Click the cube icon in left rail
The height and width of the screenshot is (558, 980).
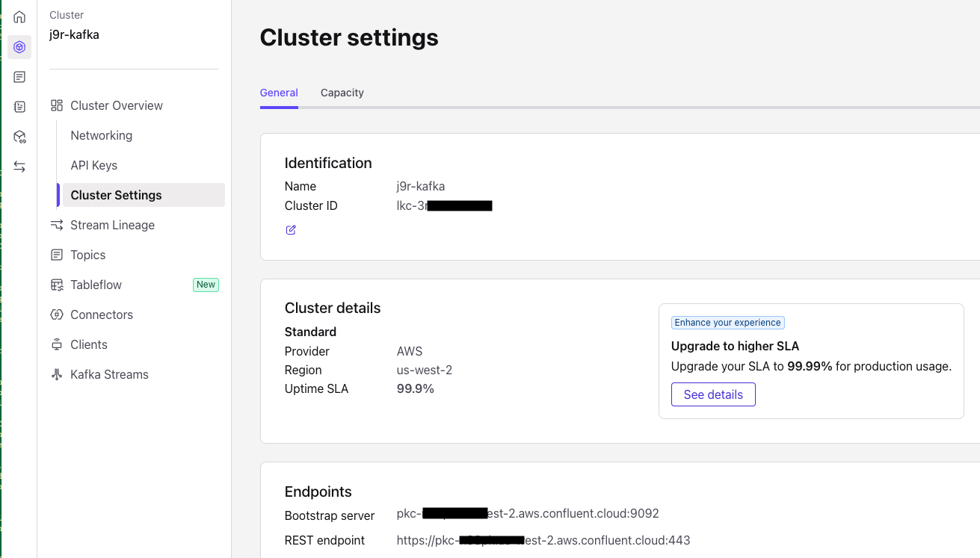click(19, 137)
